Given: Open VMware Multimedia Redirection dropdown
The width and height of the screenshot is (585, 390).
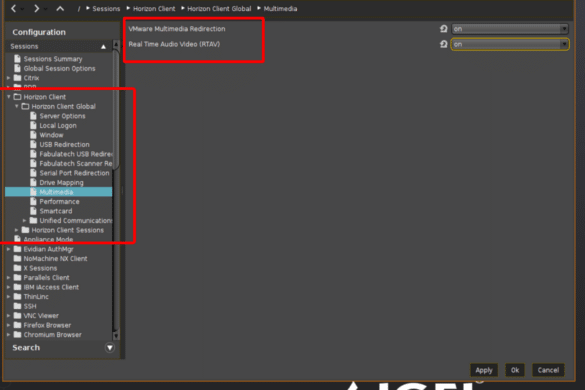Looking at the screenshot, I should tap(510, 29).
